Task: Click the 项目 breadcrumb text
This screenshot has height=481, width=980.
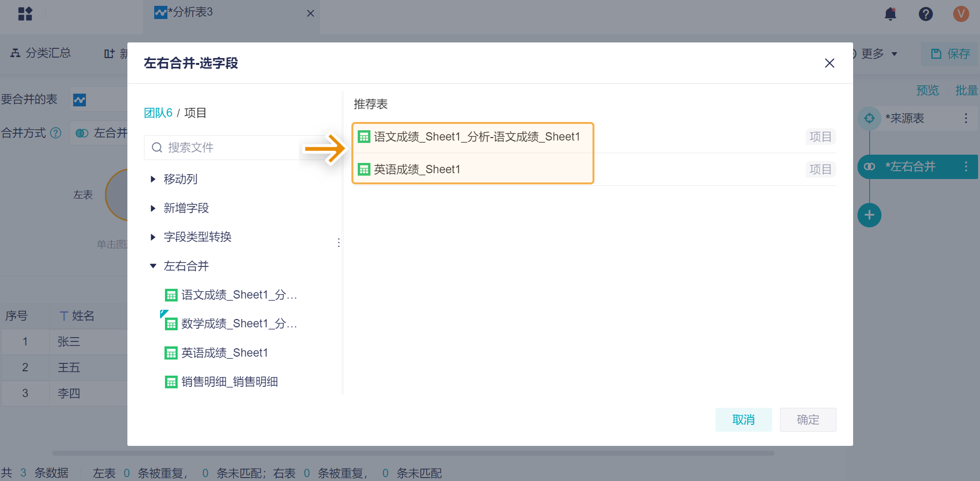Action: [x=195, y=113]
